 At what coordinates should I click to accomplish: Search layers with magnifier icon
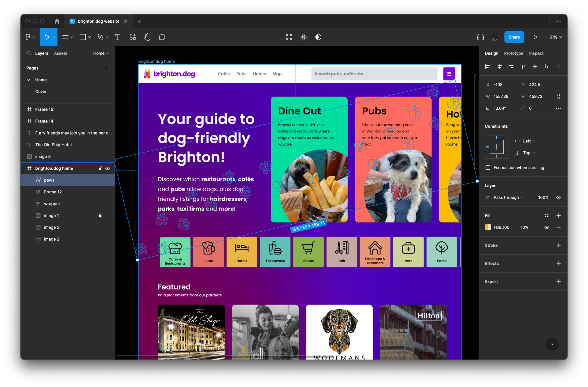[29, 53]
